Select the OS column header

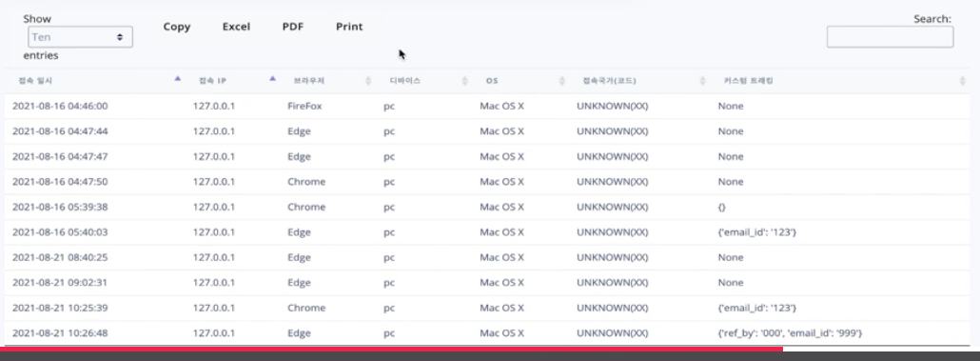492,81
